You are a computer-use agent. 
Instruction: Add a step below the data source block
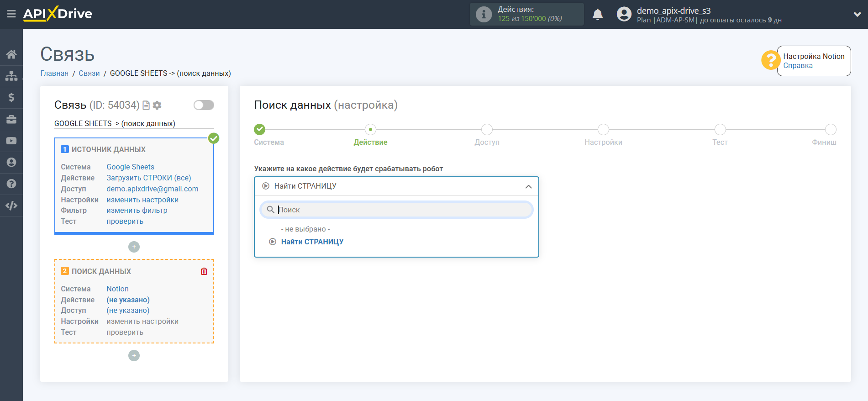click(134, 247)
